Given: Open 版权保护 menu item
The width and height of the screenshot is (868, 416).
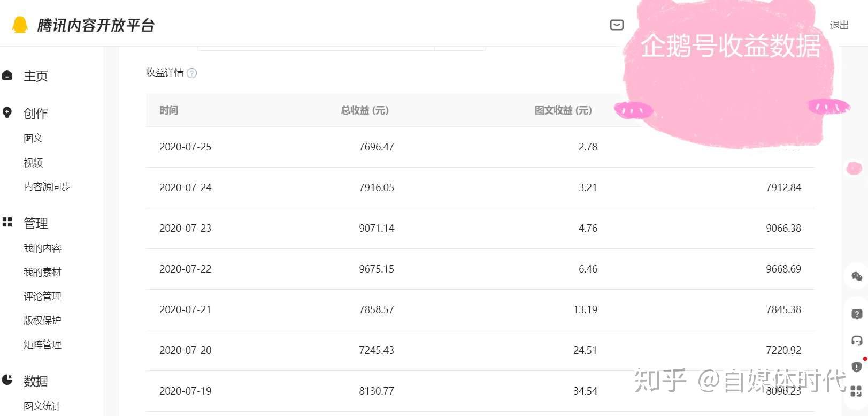Looking at the screenshot, I should [x=42, y=320].
